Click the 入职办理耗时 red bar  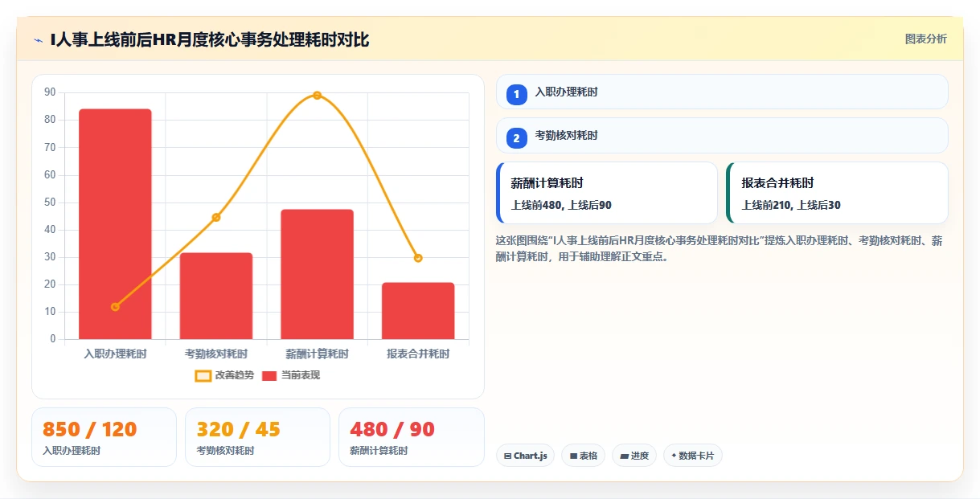115,223
